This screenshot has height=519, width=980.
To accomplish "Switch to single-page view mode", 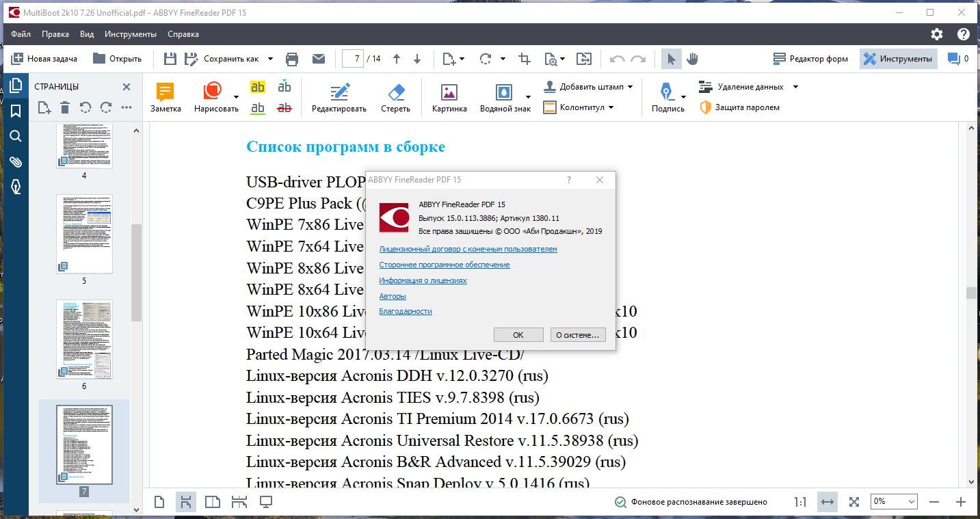I will (159, 502).
